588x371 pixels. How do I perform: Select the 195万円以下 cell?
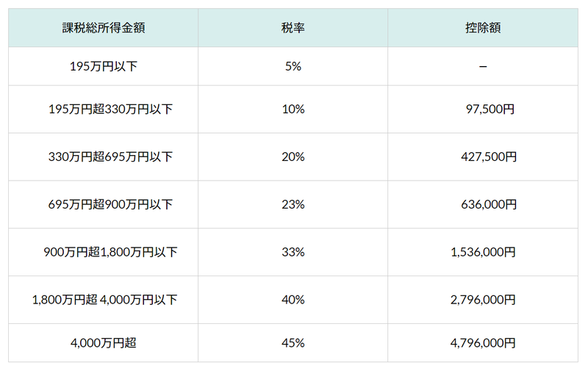[x=103, y=66]
